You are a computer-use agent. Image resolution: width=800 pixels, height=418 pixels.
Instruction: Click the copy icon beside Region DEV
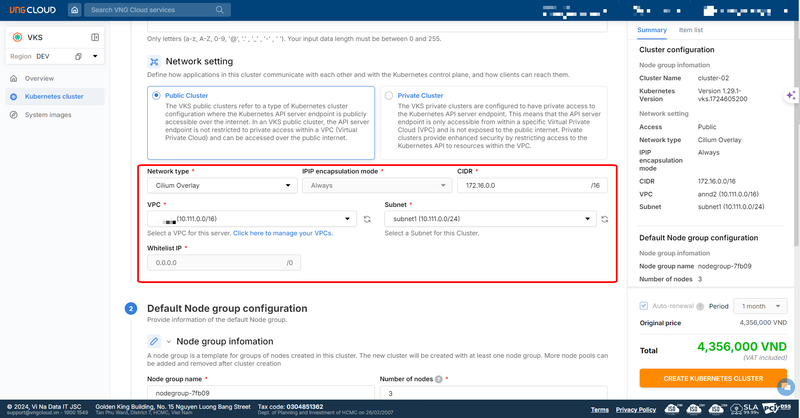coord(79,57)
